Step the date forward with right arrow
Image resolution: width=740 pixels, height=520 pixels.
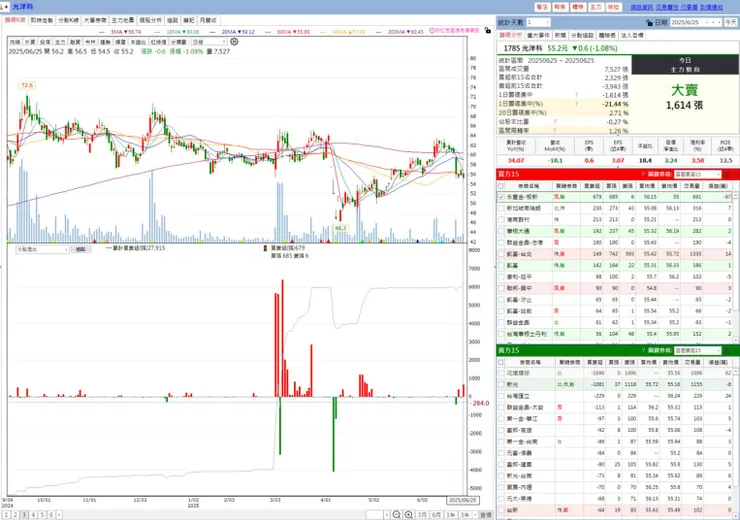(719, 23)
